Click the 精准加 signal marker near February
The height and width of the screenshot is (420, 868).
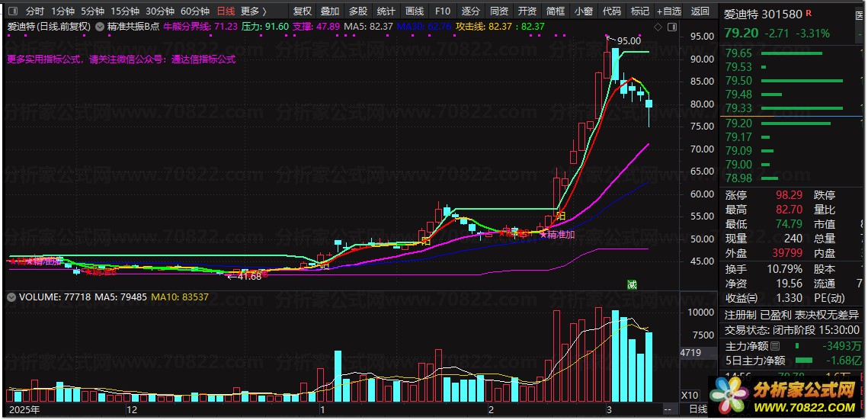pos(557,235)
